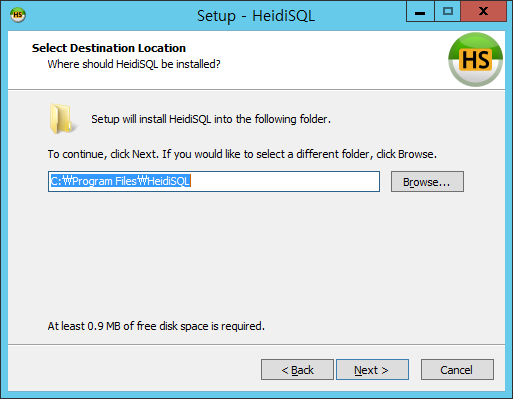Click 'Where should HeidiSQL be installed?' subtitle
Viewport: 513px width, 399px height.
coord(134,64)
